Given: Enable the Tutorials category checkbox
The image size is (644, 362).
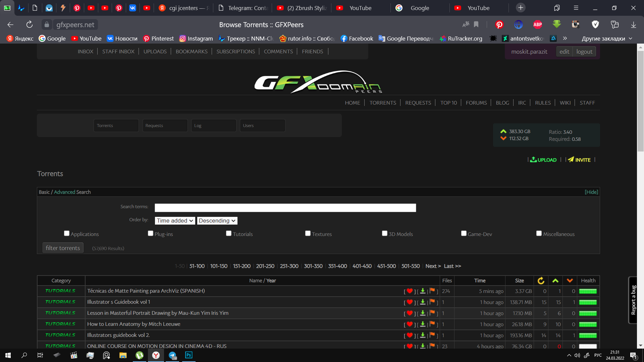Looking at the screenshot, I should pyautogui.click(x=229, y=234).
